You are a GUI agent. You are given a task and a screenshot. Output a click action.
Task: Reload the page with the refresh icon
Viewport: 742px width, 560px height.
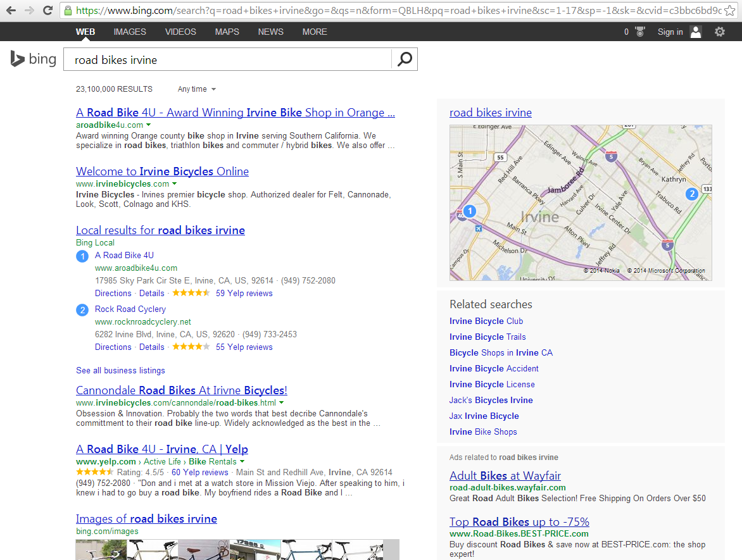(x=47, y=10)
